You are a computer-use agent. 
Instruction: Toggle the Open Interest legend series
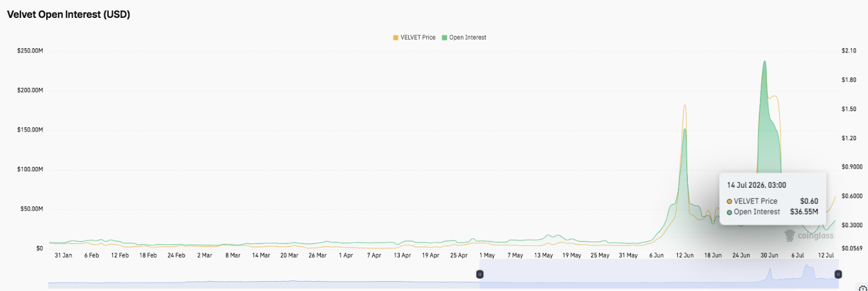coord(464,38)
